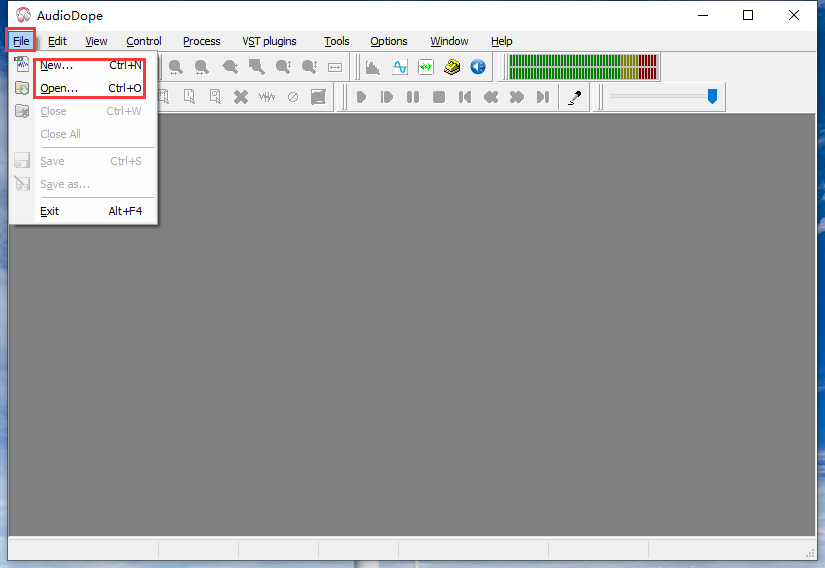This screenshot has width=825, height=568.
Task: Click the blue speaker icon
Action: [x=478, y=67]
